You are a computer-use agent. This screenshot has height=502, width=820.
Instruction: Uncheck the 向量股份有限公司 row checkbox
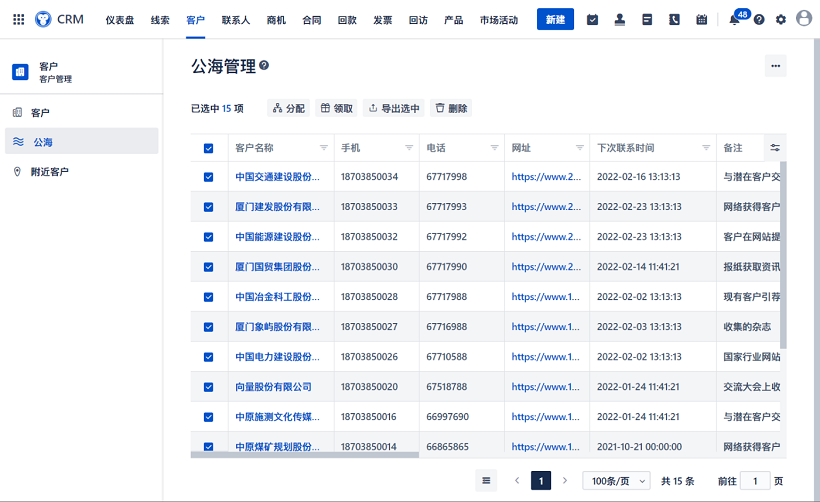(208, 387)
